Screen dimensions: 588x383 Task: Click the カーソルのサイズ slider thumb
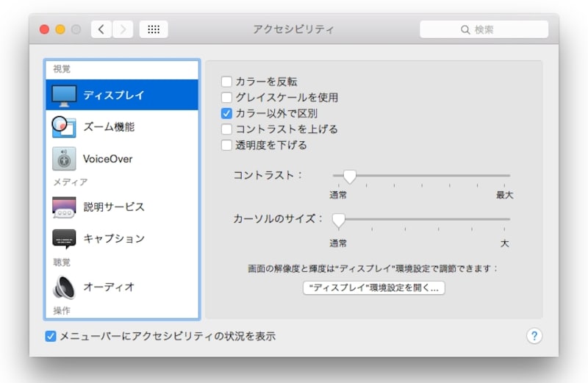click(339, 221)
